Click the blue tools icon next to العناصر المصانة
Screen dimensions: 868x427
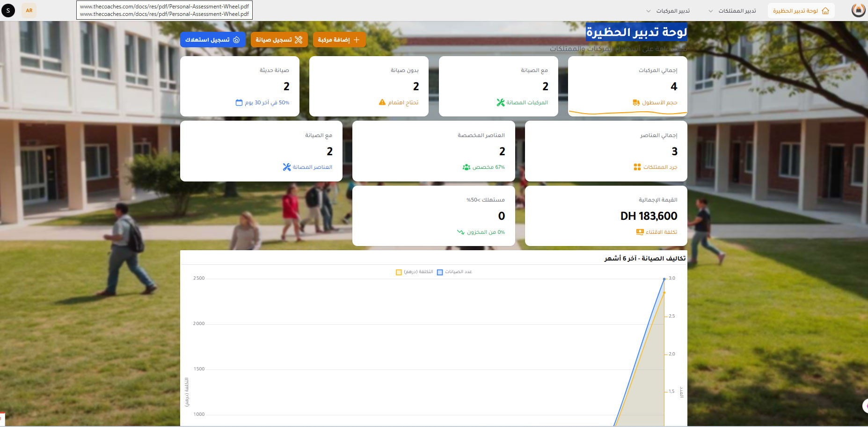(x=287, y=167)
